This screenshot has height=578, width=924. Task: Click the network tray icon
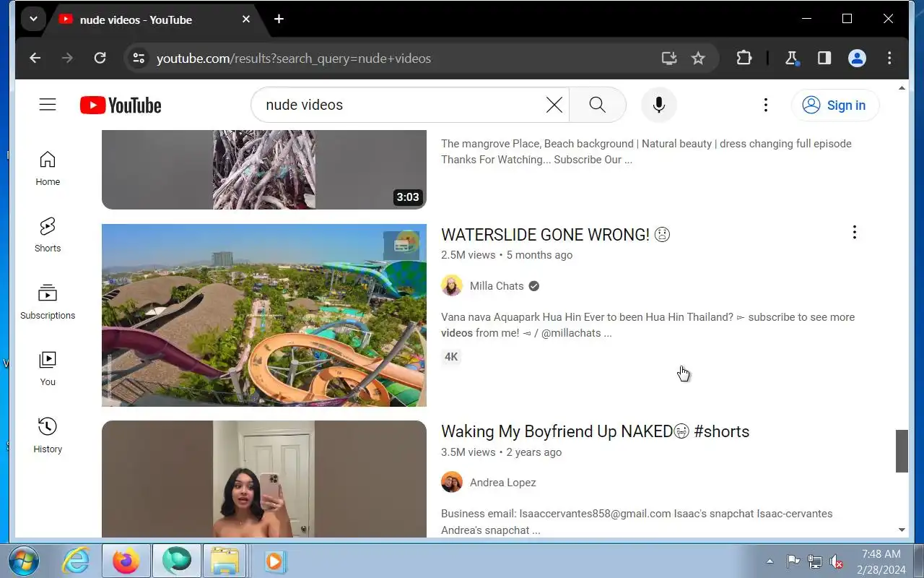pyautogui.click(x=814, y=561)
